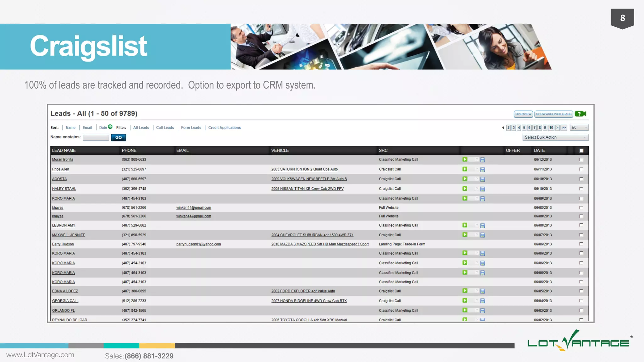
Task: Tick the LEBRON AMY row checkbox
Action: [x=581, y=225]
